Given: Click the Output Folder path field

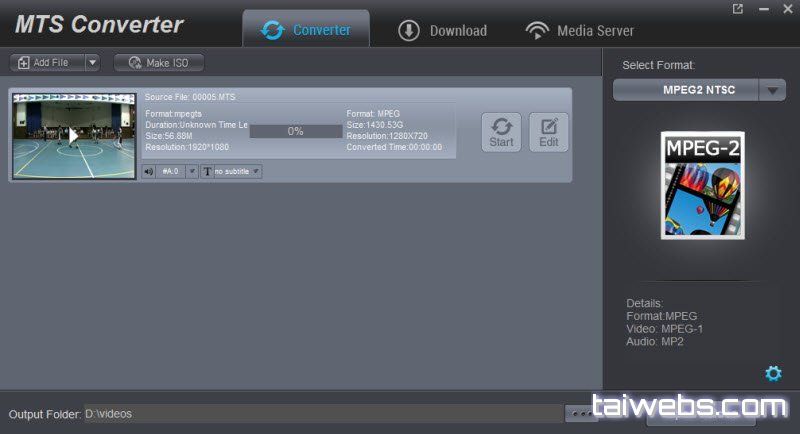Looking at the screenshot, I should [320, 413].
